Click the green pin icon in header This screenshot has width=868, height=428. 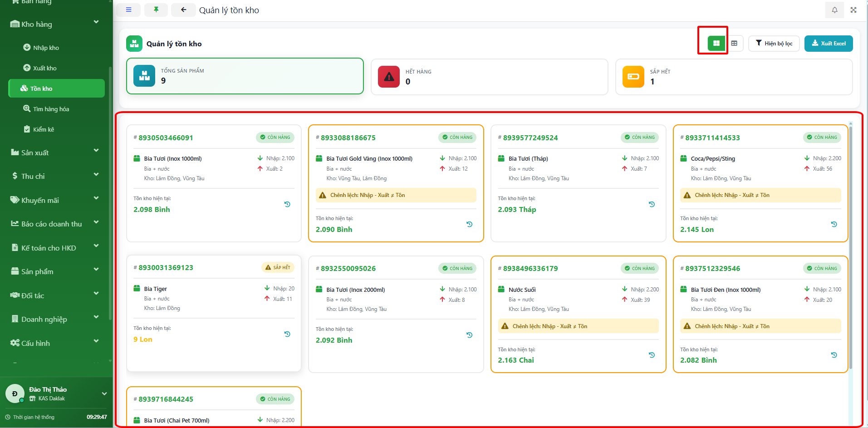coord(156,10)
